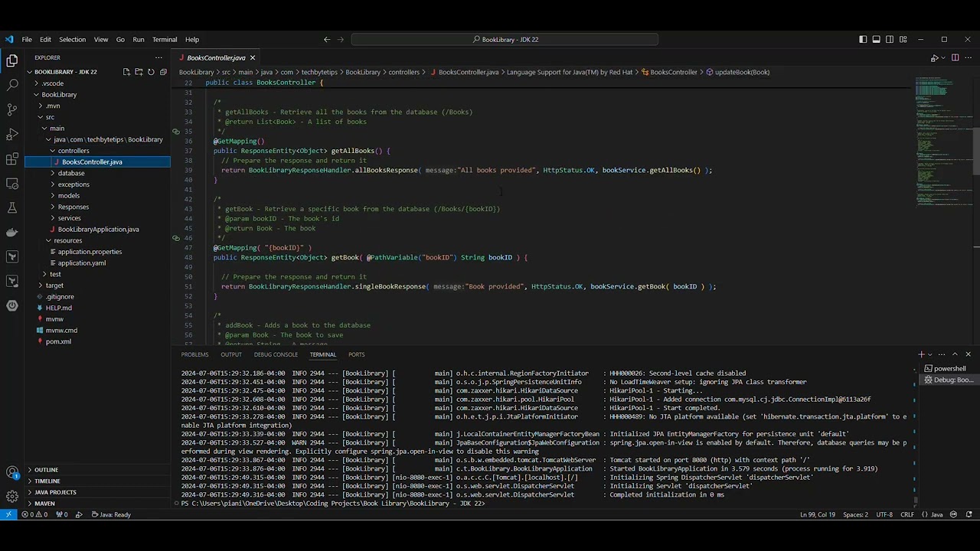Select the Debug: Boo... terminal entry

coord(948,380)
